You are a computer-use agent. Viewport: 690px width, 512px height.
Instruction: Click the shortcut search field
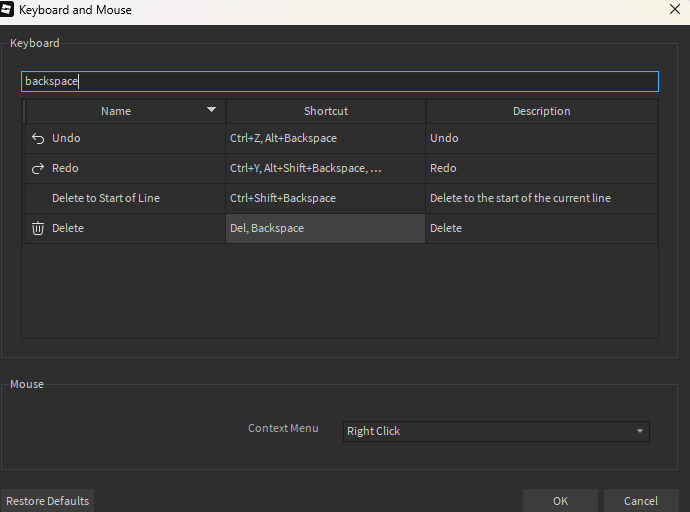(340, 81)
